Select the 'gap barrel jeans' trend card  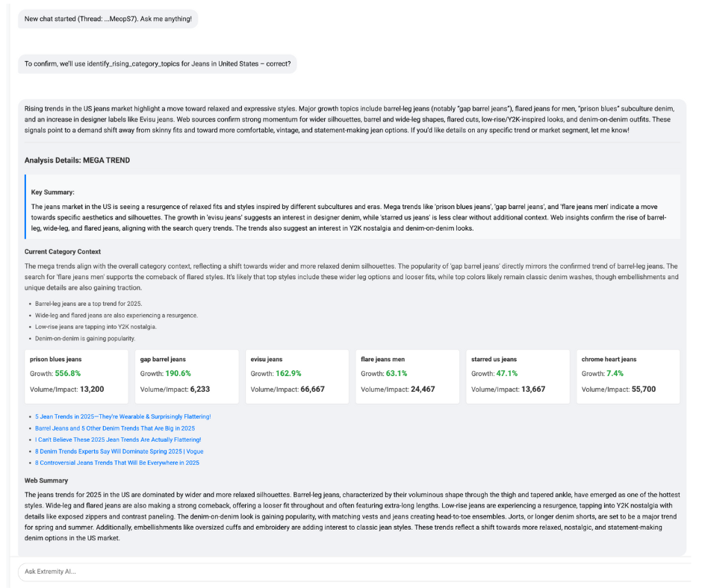point(187,377)
